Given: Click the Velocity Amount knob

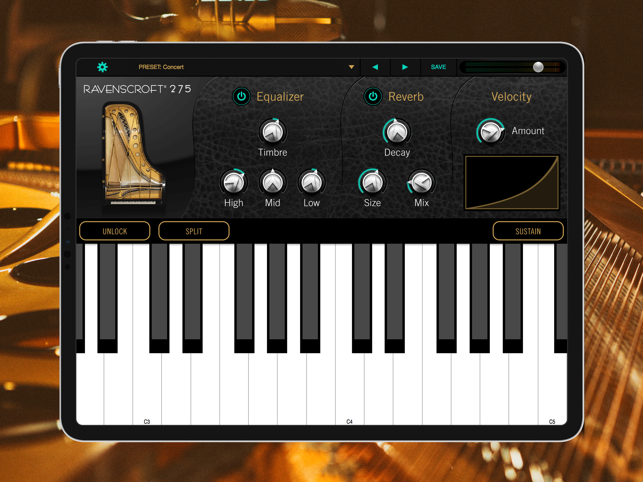Looking at the screenshot, I should click(x=490, y=131).
